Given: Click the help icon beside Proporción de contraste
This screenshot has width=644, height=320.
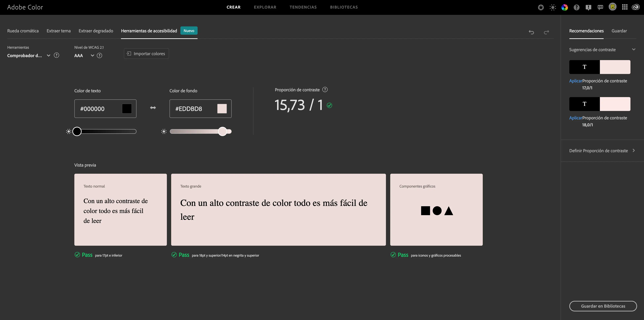Looking at the screenshot, I should [325, 90].
